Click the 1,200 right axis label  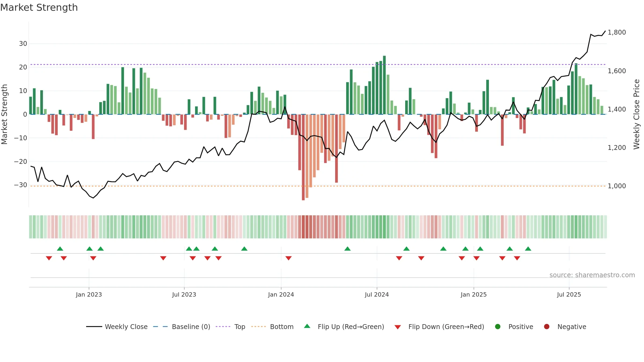pos(617,147)
